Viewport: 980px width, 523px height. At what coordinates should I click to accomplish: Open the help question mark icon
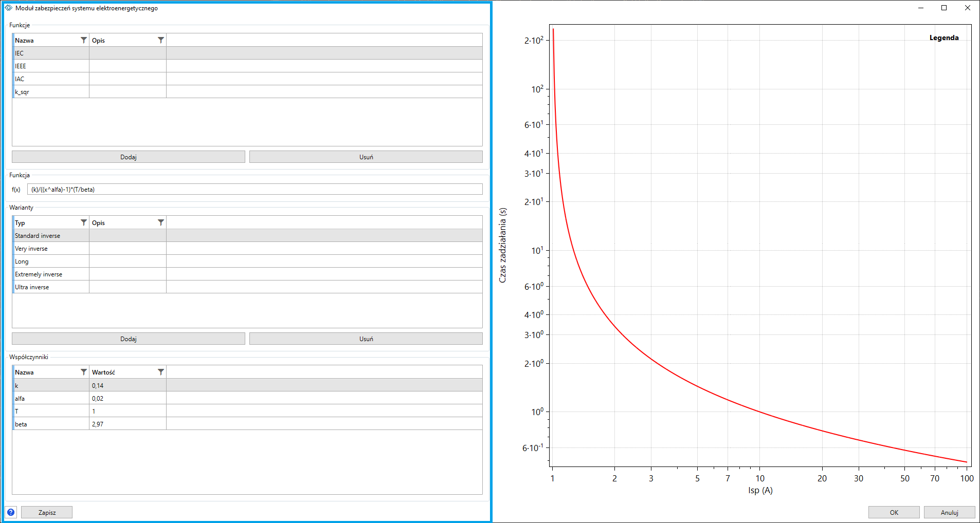(11, 512)
